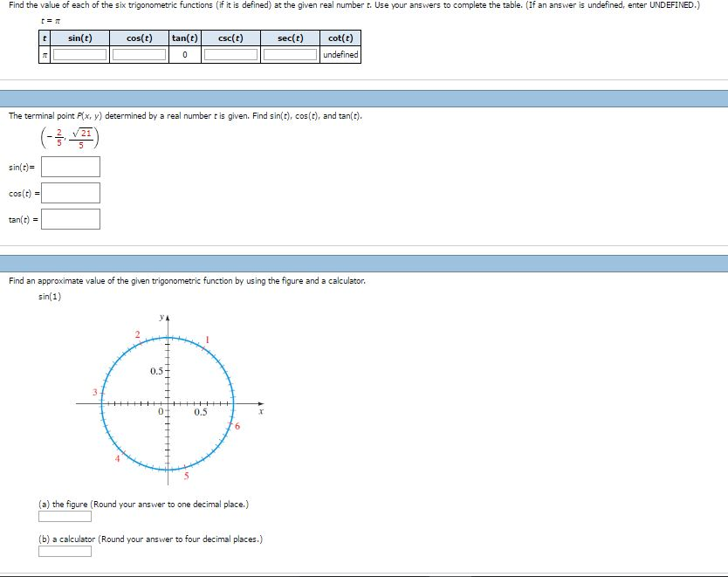
Task: Click the tan(t) column header in the table
Action: [183, 38]
